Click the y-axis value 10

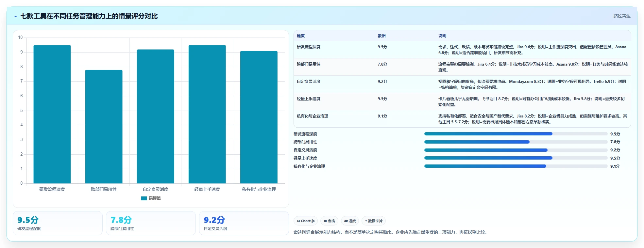tap(20, 38)
